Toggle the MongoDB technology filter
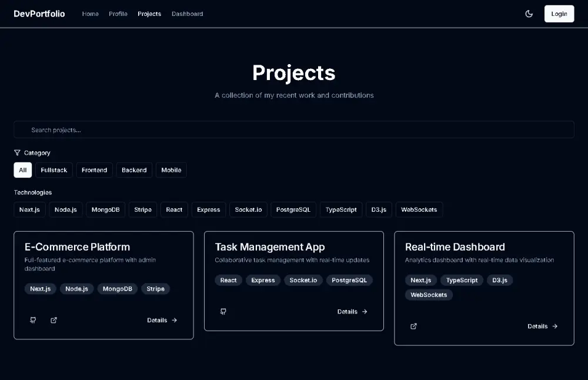The width and height of the screenshot is (588, 380). (105, 209)
